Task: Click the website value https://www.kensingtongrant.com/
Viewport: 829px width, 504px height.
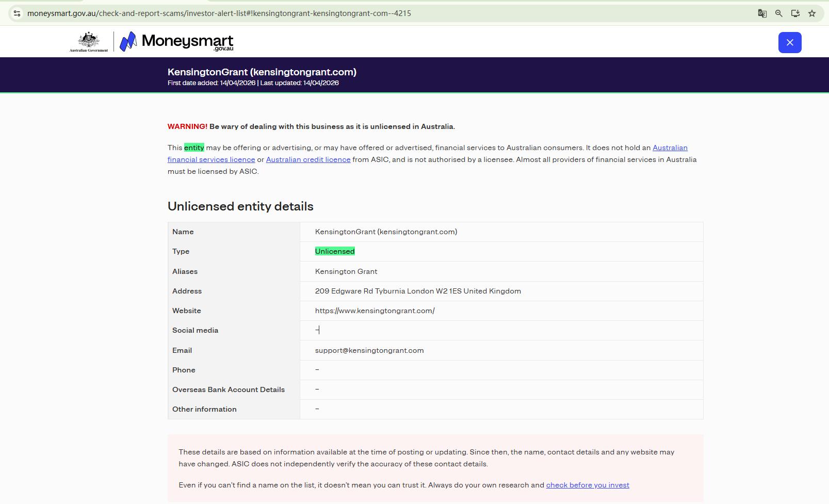Action: click(x=375, y=311)
